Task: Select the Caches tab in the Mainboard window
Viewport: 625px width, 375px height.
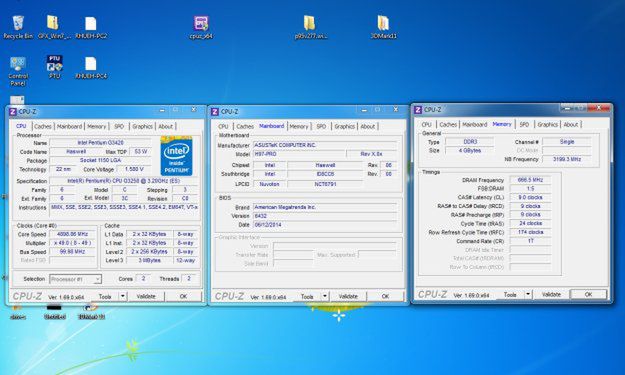Action: pos(245,126)
